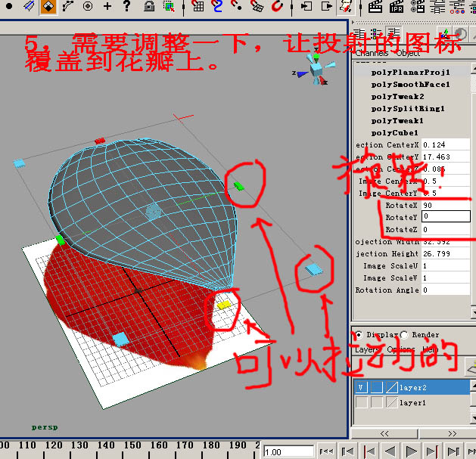The width and height of the screenshot is (476, 459).
Task: Select polySplitRing1 history node
Action: pyautogui.click(x=408, y=109)
